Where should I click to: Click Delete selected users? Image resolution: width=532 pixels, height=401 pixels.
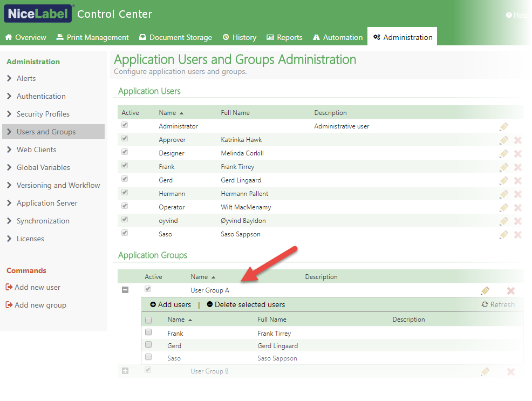point(246,304)
